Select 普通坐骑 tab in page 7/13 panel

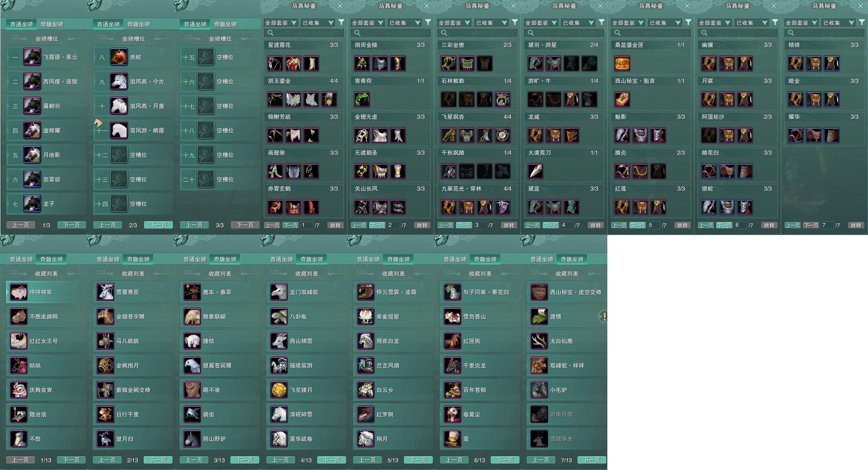click(x=542, y=259)
